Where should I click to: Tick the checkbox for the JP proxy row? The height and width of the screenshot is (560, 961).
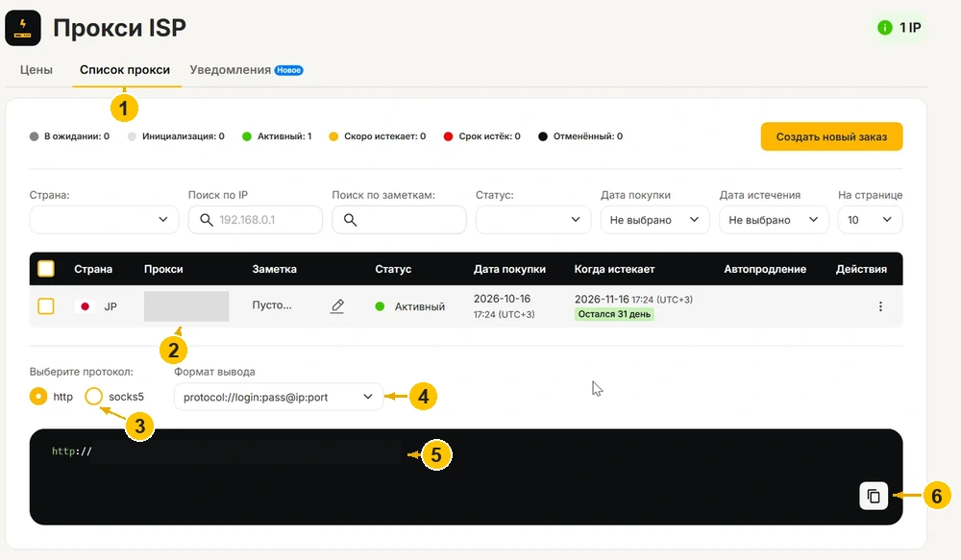[x=46, y=306]
